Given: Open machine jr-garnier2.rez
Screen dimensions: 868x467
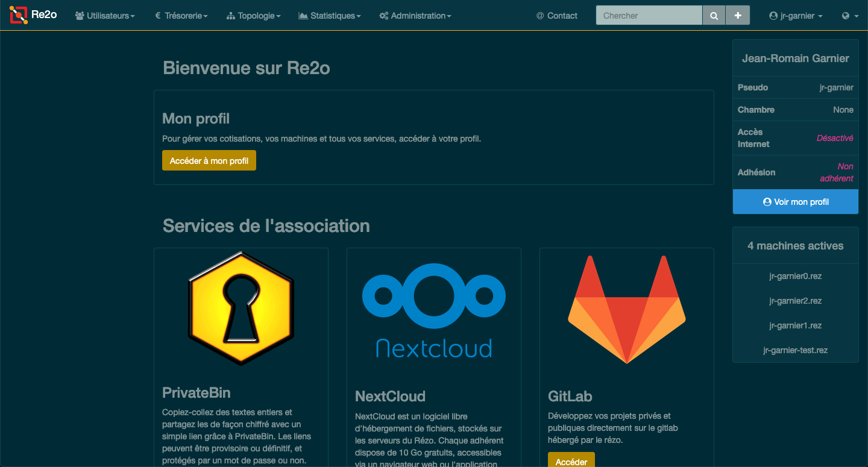Looking at the screenshot, I should [796, 301].
